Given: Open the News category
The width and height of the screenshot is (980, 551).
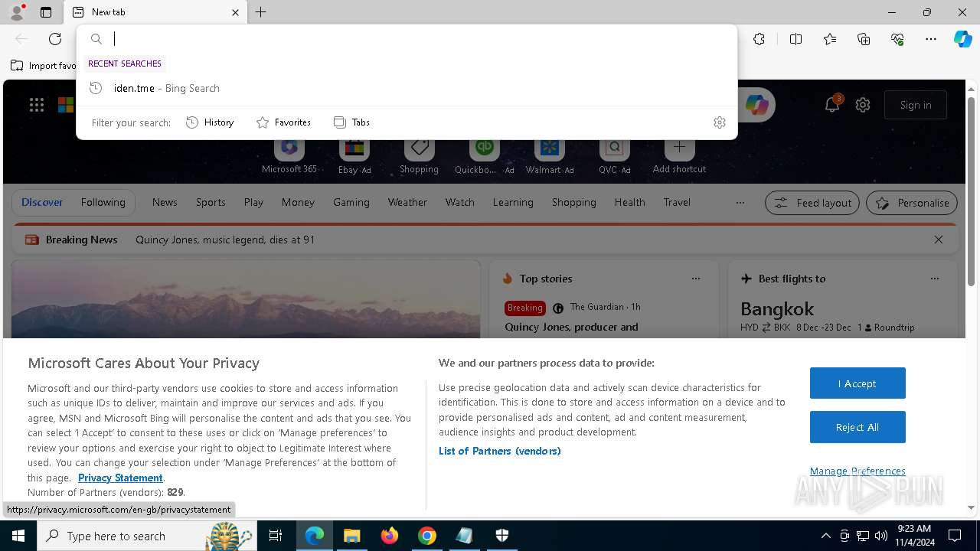Looking at the screenshot, I should (165, 202).
